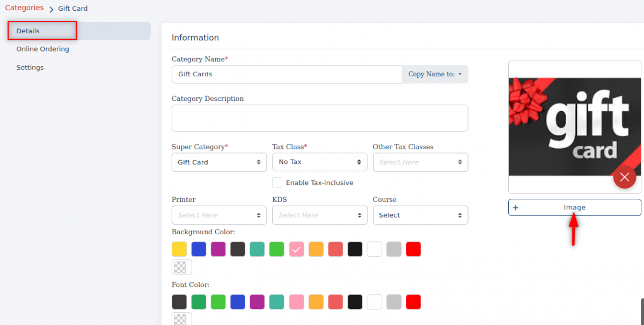Click the Category Description text field
The width and height of the screenshot is (644, 325).
(x=319, y=118)
